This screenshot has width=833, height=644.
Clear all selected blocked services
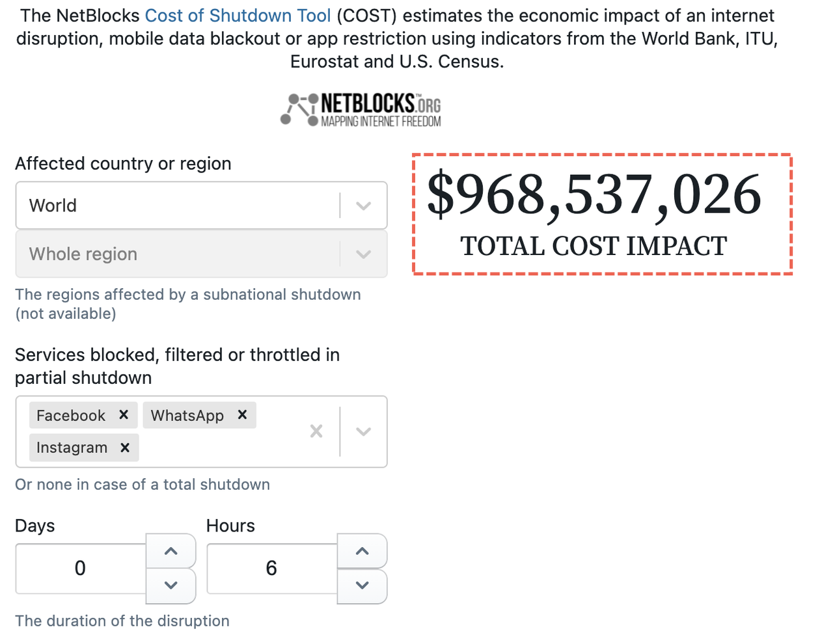click(316, 431)
